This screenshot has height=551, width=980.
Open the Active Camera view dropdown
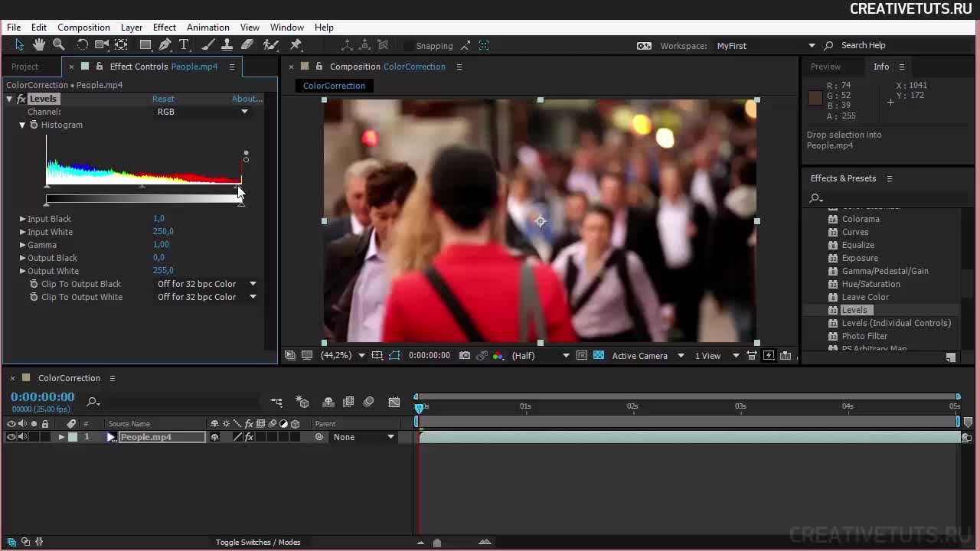pos(648,355)
